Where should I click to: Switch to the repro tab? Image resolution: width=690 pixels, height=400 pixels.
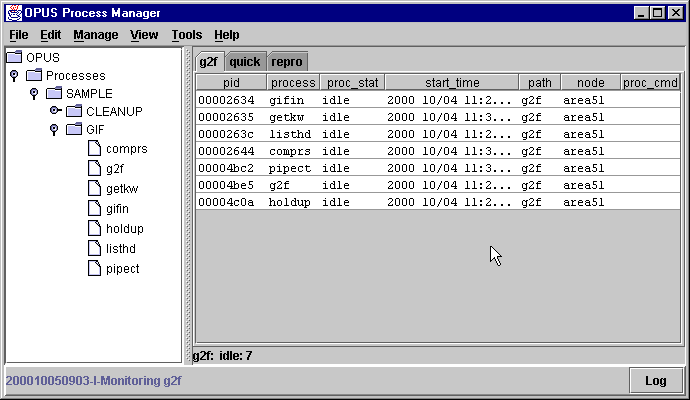pyautogui.click(x=287, y=62)
